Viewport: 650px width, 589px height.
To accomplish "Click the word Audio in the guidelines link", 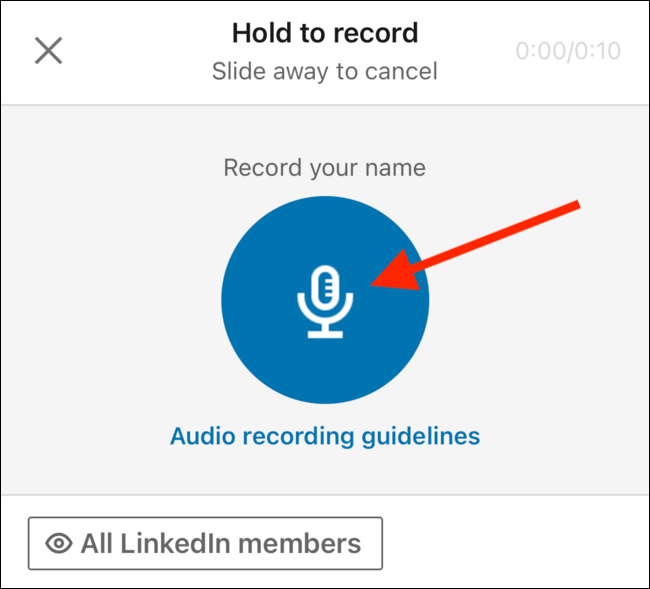I will tap(200, 436).
